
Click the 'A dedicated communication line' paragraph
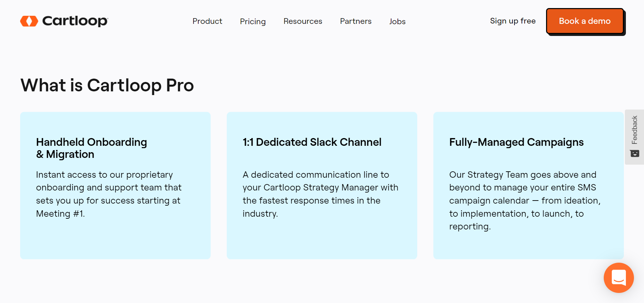tap(320, 194)
